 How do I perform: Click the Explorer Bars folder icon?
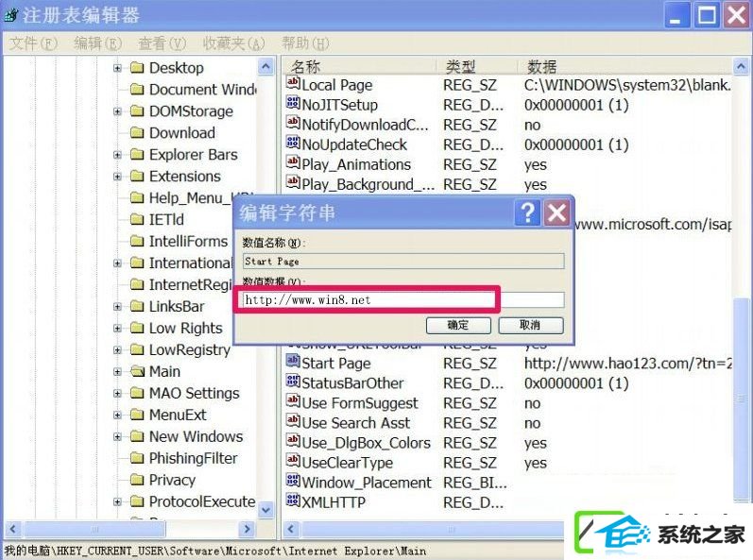[x=137, y=155]
